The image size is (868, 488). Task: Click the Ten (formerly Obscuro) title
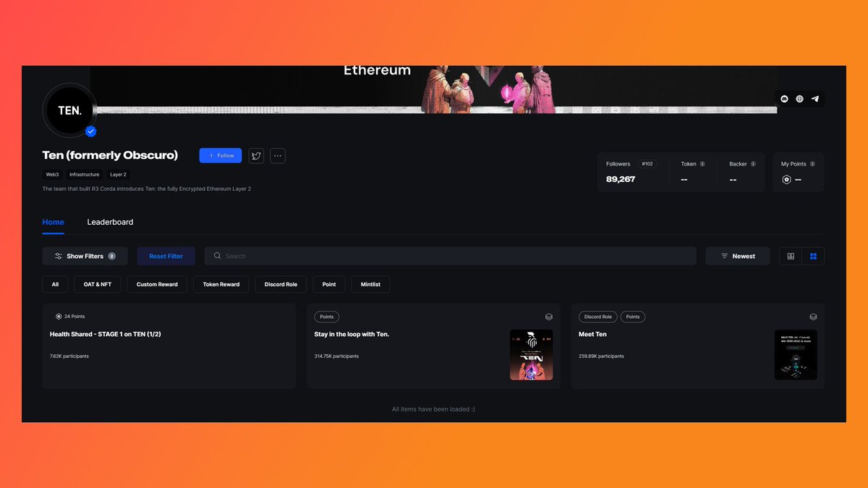click(110, 155)
